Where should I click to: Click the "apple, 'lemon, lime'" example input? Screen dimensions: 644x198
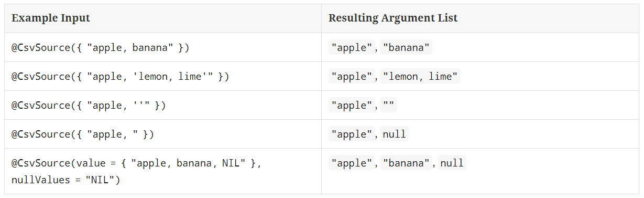[121, 77]
